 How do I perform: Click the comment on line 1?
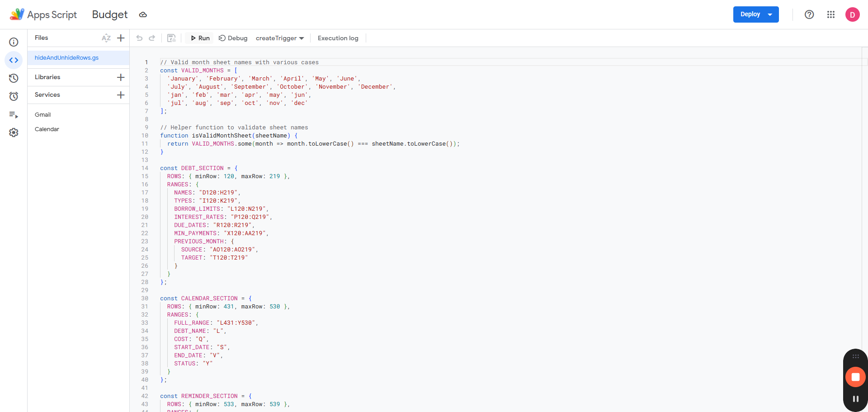(x=240, y=62)
